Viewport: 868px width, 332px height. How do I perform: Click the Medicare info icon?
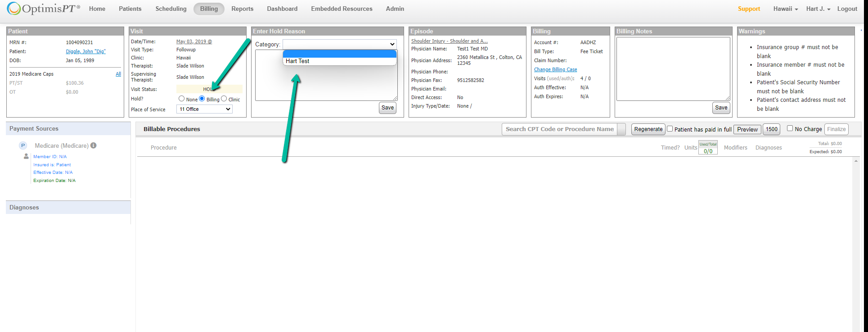pyautogui.click(x=94, y=146)
